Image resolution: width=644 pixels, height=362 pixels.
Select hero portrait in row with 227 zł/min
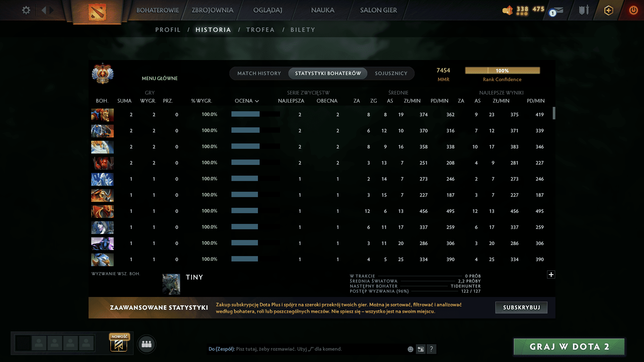tap(102, 195)
